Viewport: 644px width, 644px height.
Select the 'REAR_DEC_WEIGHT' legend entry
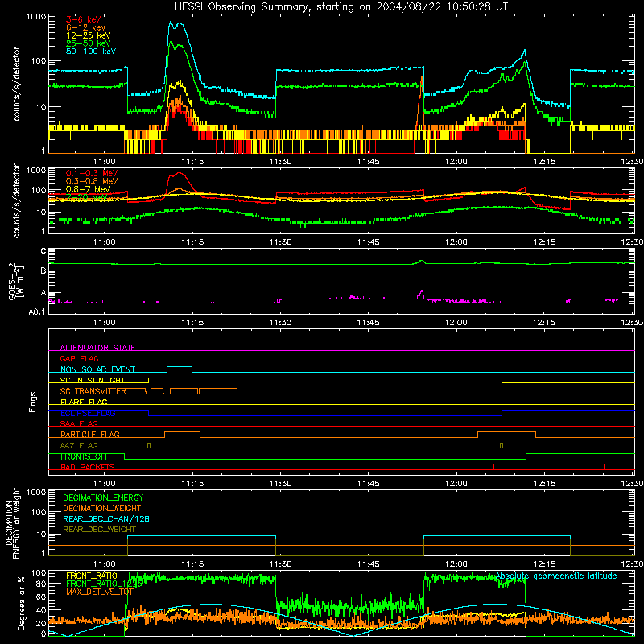[x=99, y=529]
